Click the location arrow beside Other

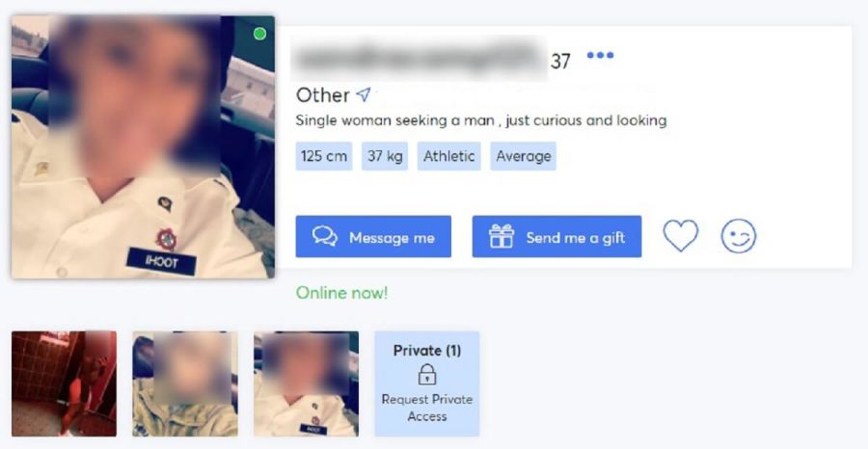[x=364, y=95]
